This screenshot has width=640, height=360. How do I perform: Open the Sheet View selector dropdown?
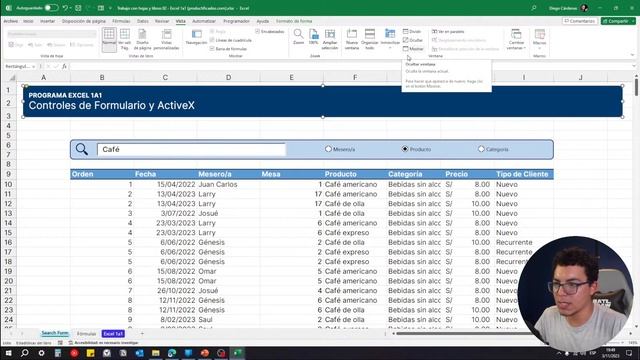51,34
